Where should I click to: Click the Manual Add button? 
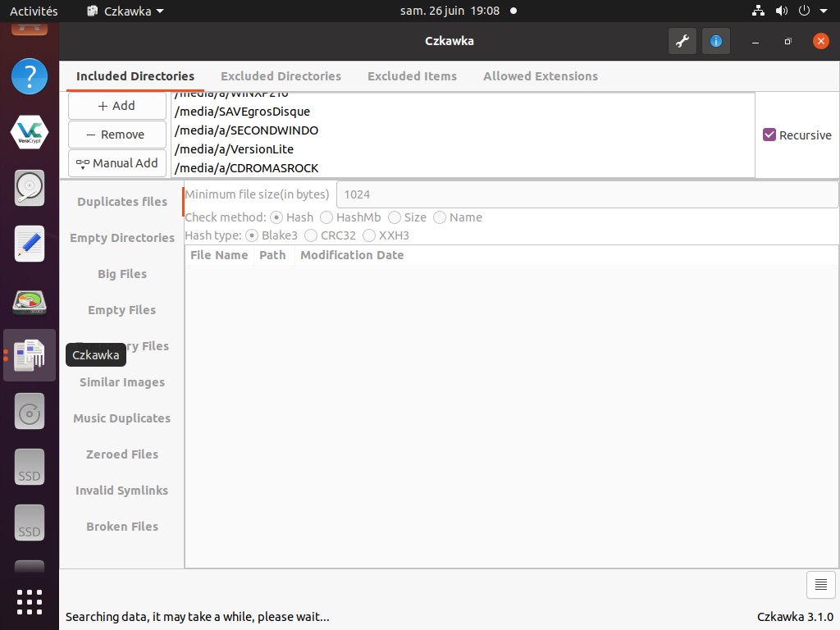pyautogui.click(x=116, y=163)
